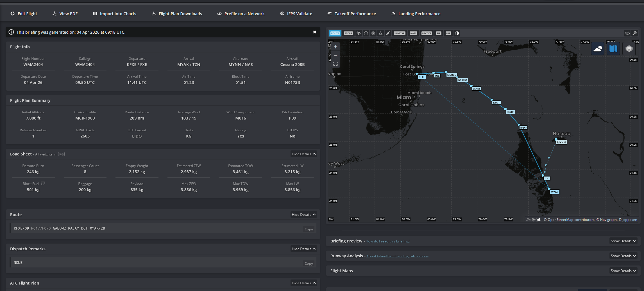Collapse Load Sheet with Hide Details
644x291 pixels.
point(303,154)
